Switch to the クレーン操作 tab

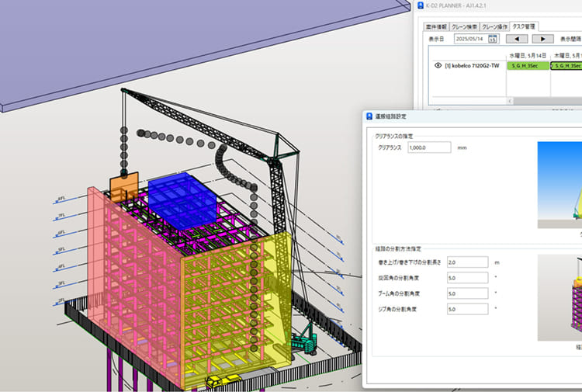click(494, 26)
